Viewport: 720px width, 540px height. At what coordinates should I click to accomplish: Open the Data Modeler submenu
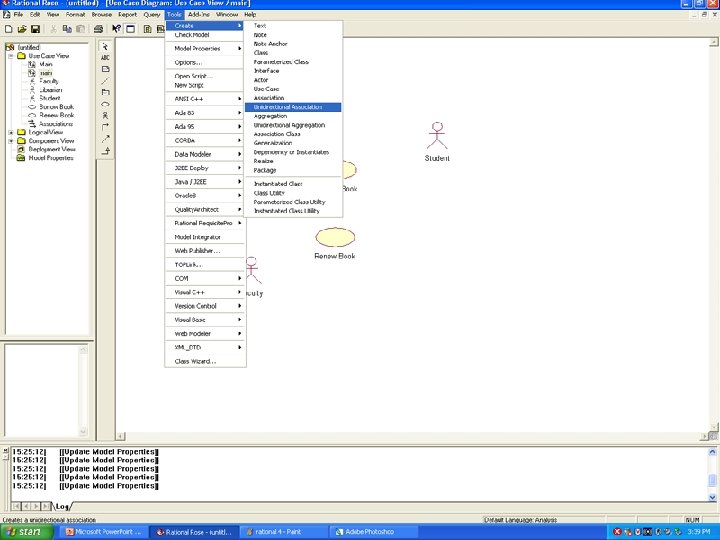pyautogui.click(x=205, y=154)
